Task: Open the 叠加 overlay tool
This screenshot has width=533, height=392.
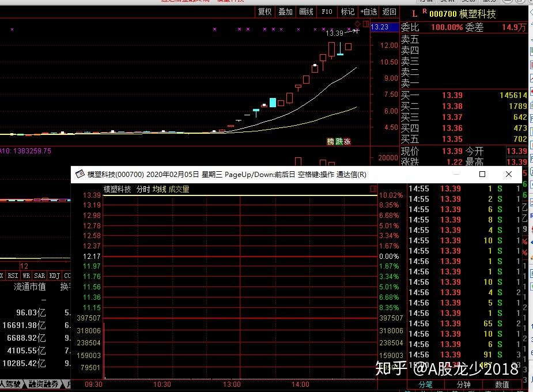Action: click(286, 12)
